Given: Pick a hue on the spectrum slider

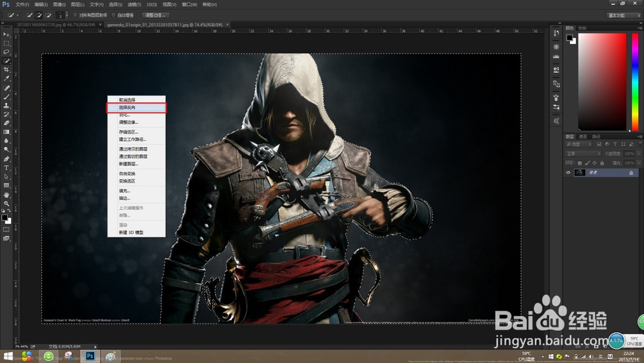Looking at the screenshot, I should pos(635,83).
